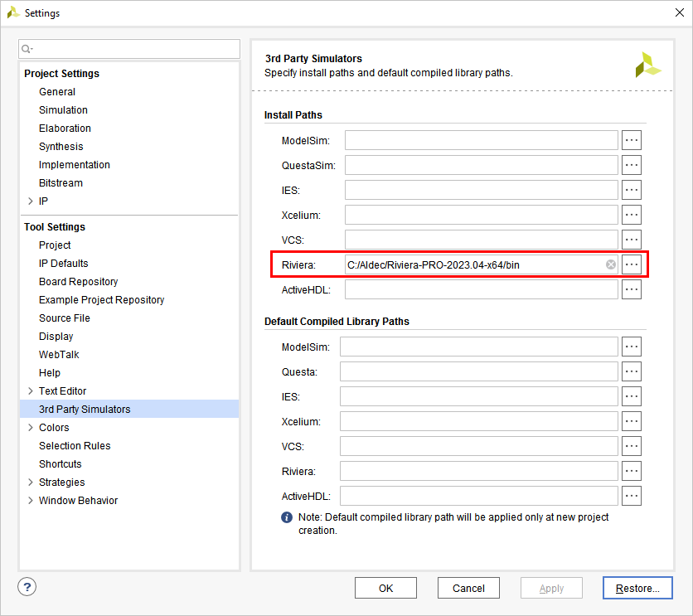Screen dimensions: 693x616
Task: Click the browse button for ModelSim install path
Action: (x=632, y=140)
